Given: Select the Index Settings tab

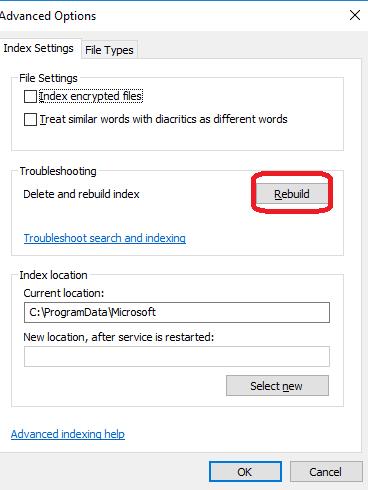Looking at the screenshot, I should pos(39,48).
